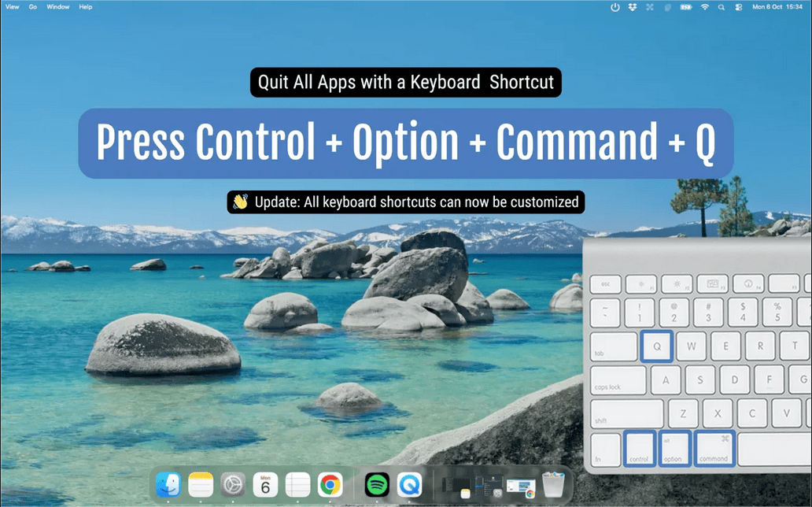
Task: Open the battery status menu
Action: tap(686, 7)
